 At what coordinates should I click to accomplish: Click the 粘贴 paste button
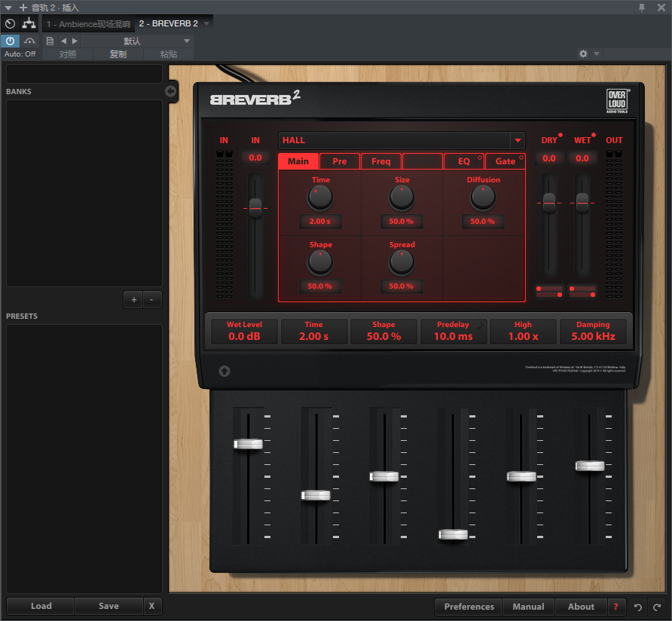point(169,54)
